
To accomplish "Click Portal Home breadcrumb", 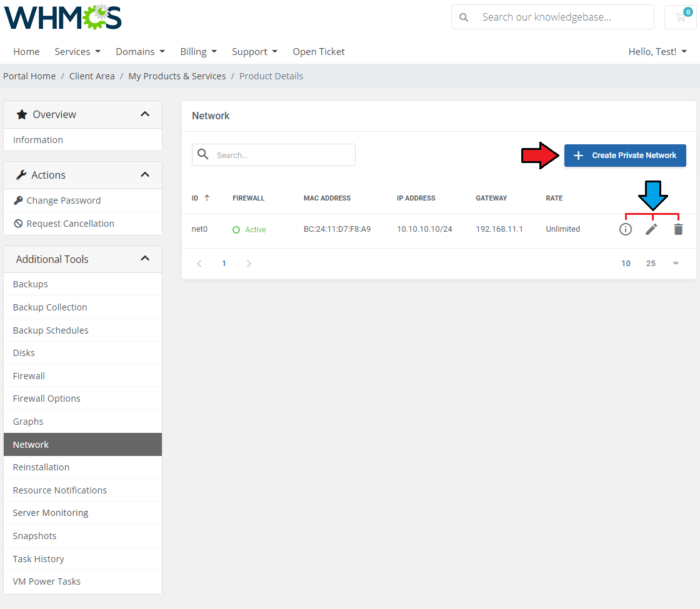I will tap(29, 76).
